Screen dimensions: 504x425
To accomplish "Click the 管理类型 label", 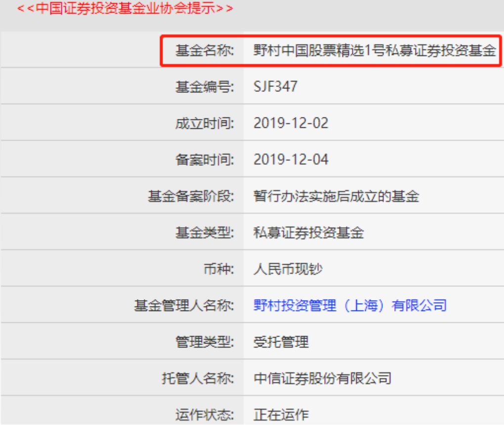I will click(x=205, y=342).
